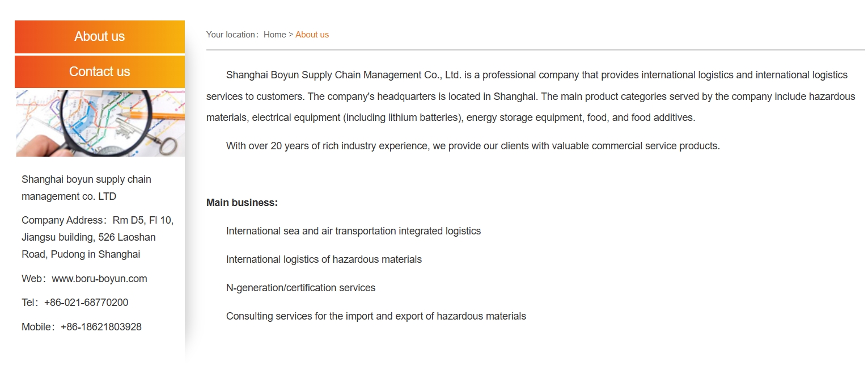
Task: Click the opening paragraph about Shanghai Boyun
Action: pos(530,96)
